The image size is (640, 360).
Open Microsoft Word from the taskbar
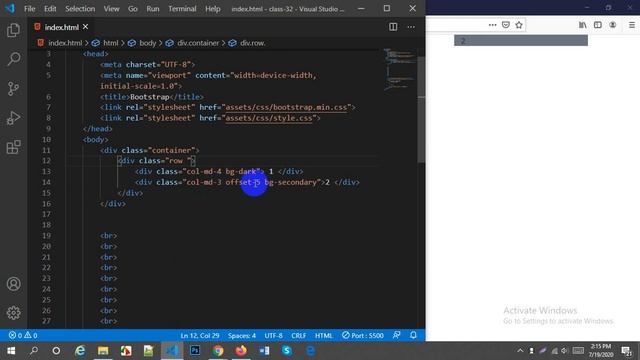(264, 351)
